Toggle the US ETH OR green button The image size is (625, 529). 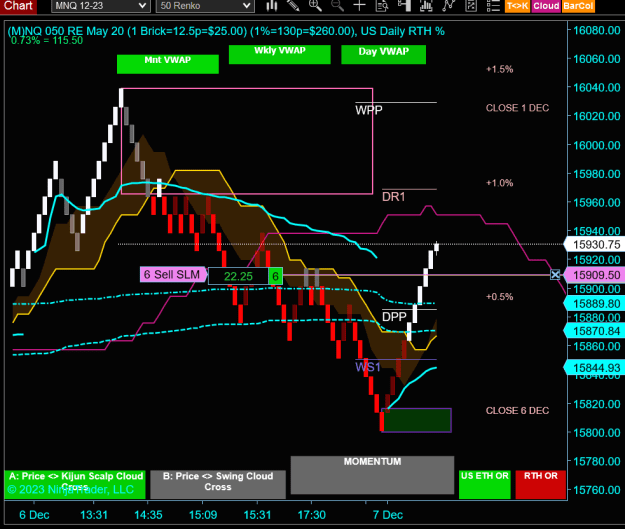point(485,484)
